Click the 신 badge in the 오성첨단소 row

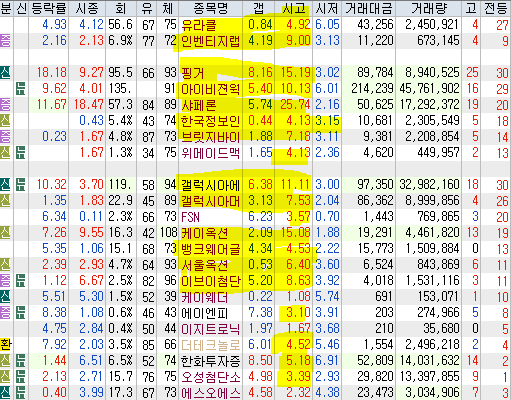pyautogui.click(x=5, y=377)
